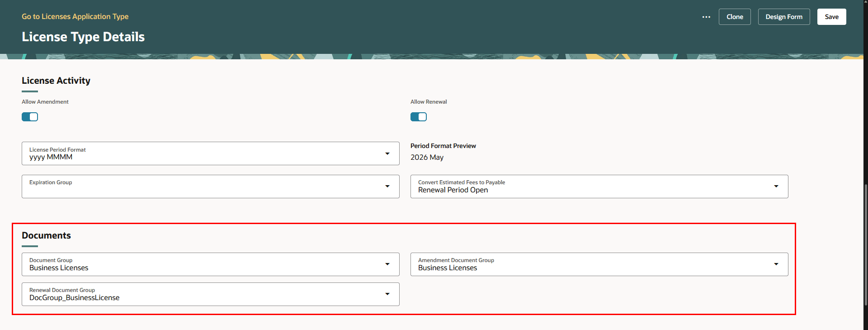868x330 pixels.
Task: Click the Amendment Document Group arrow icon
Action: click(776, 264)
